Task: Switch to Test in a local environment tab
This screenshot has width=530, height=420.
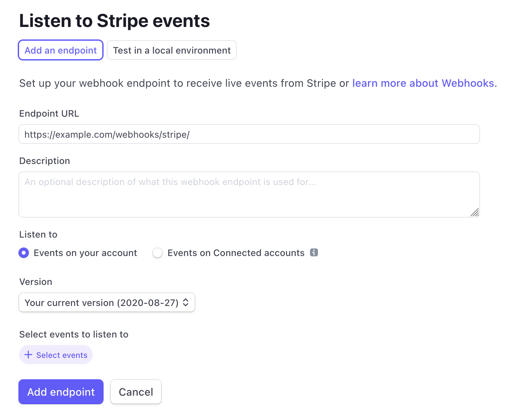Action: (x=172, y=50)
